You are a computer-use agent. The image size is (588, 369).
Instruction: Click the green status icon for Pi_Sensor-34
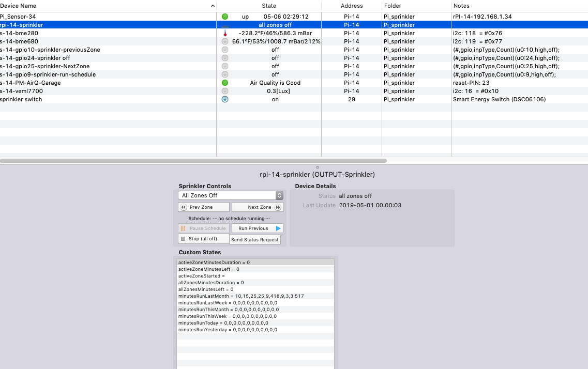point(224,17)
